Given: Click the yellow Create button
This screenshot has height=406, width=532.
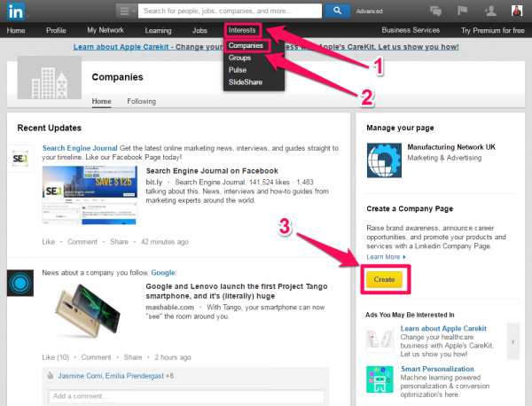Looking at the screenshot, I should (x=384, y=279).
